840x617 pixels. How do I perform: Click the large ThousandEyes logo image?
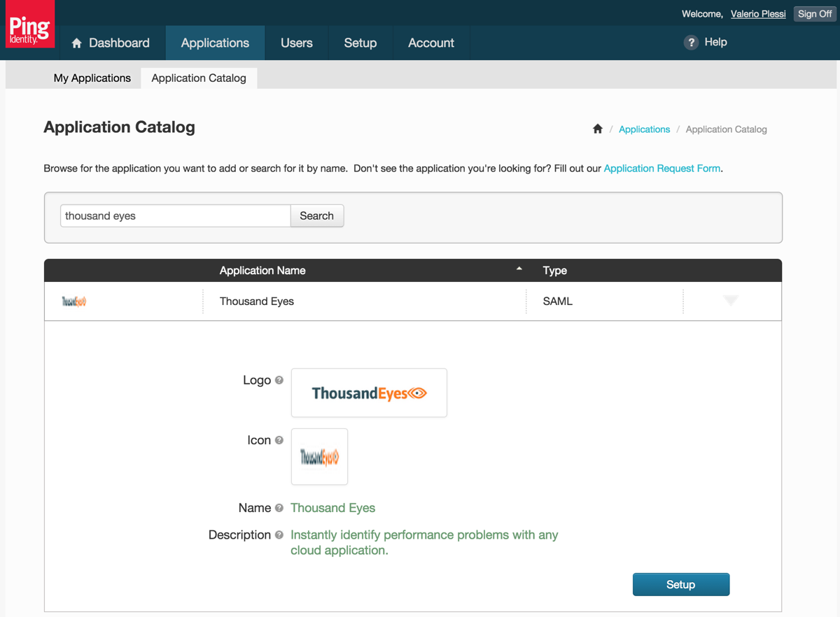click(x=369, y=392)
